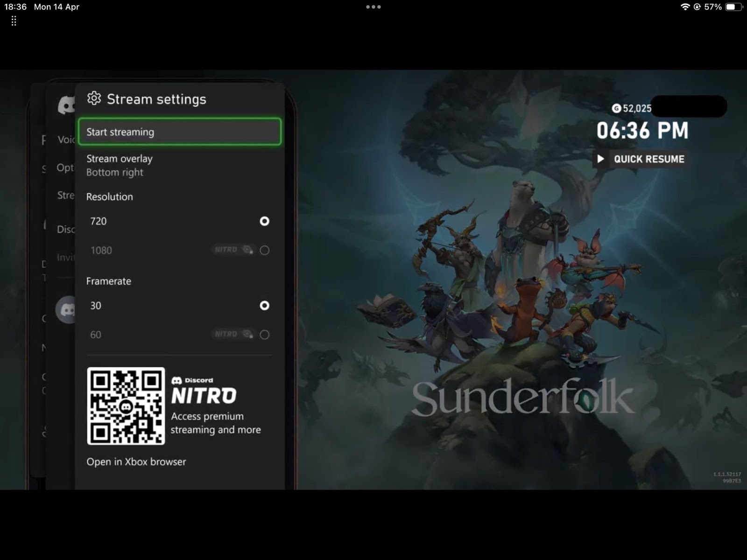Click the Discord logo at panel top
Screen dimensions: 747x560
tap(67, 105)
